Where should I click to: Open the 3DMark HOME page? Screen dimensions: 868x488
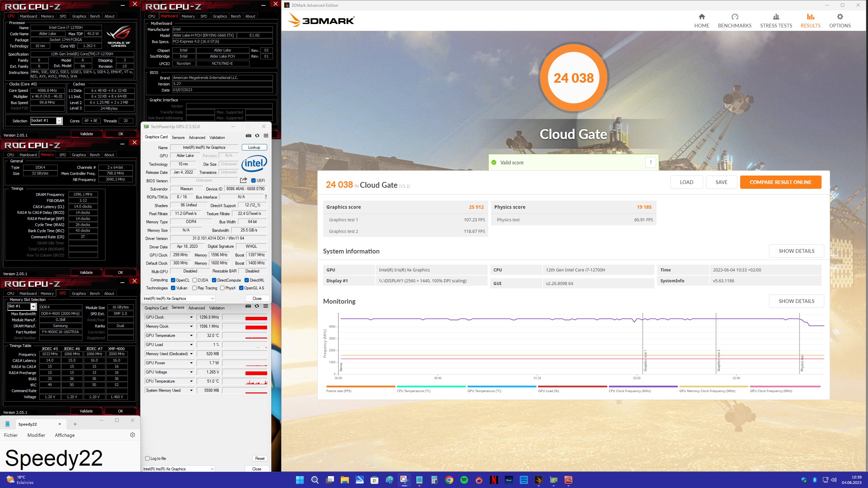pos(702,21)
